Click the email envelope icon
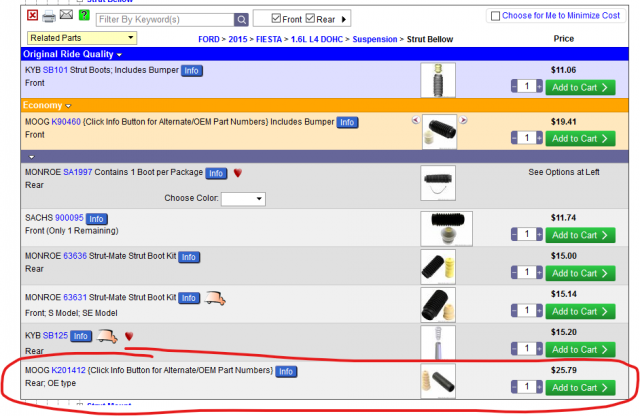The height and width of the screenshot is (416, 640). pos(66,16)
